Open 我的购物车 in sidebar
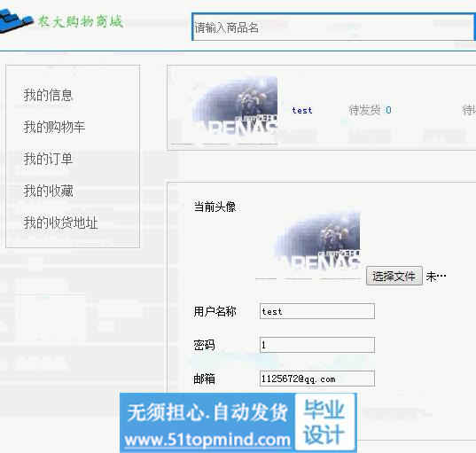 [x=54, y=127]
